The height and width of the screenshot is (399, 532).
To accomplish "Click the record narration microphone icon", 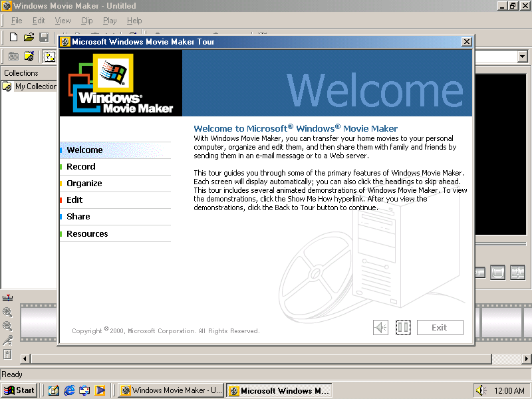I will pos(7,340).
